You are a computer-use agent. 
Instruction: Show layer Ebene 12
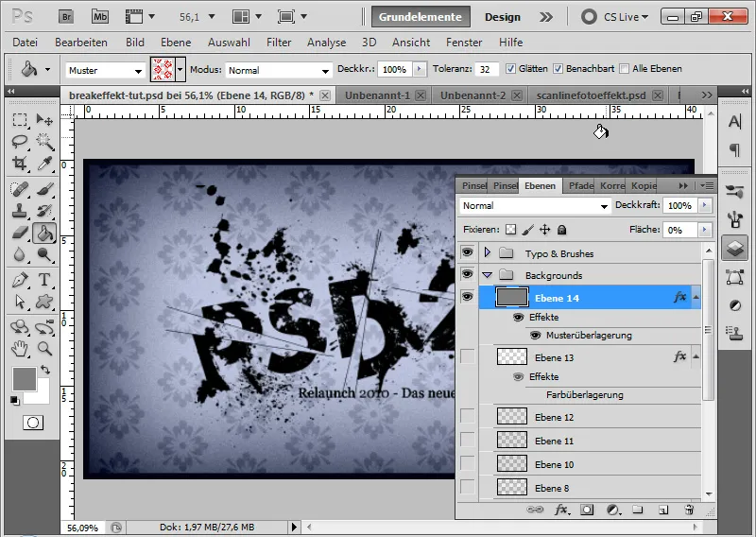[x=467, y=416]
